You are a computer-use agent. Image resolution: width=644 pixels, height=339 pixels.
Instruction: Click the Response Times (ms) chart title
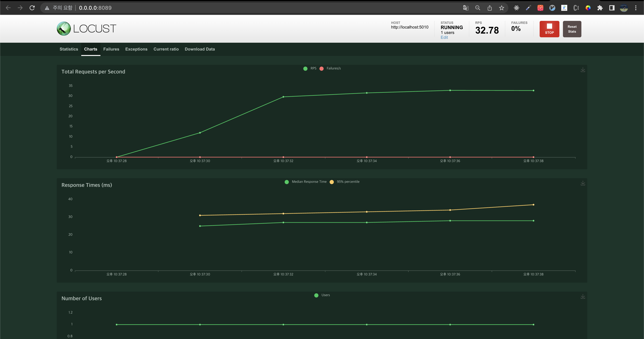click(87, 185)
